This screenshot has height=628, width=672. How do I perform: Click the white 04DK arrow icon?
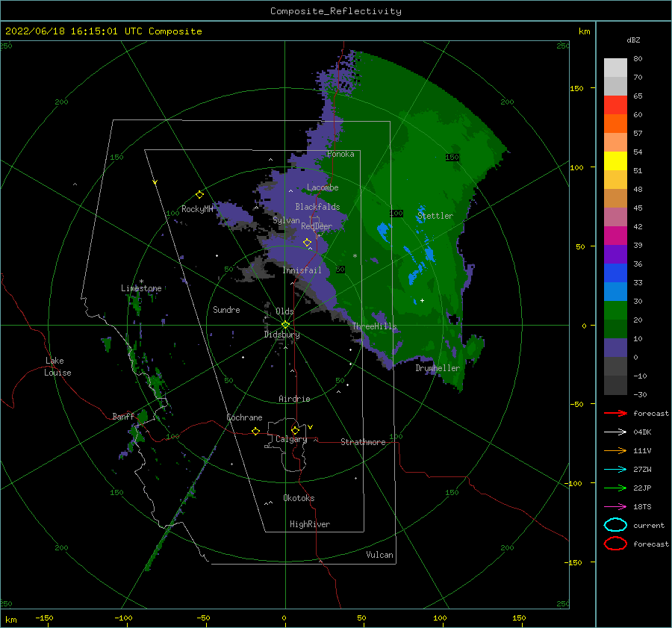pos(615,432)
